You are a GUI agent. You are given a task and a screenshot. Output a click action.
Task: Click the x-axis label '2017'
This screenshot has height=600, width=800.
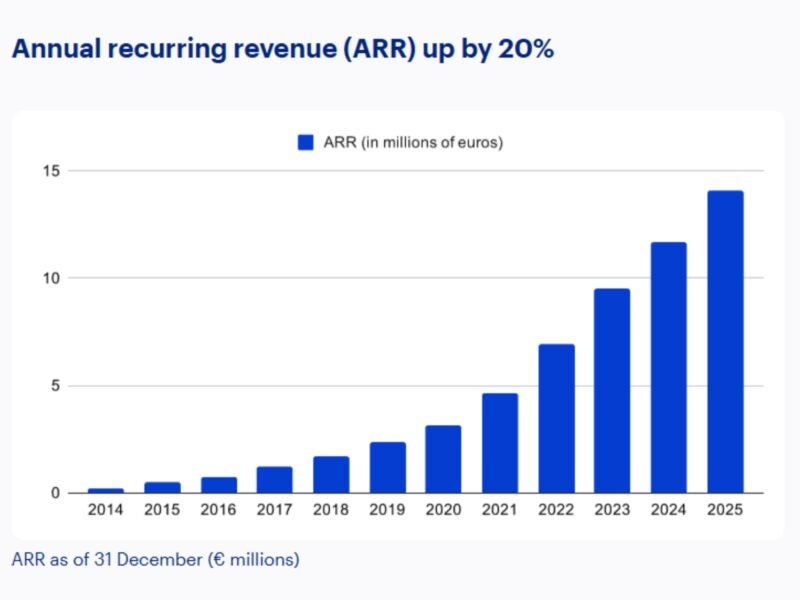[274, 510]
